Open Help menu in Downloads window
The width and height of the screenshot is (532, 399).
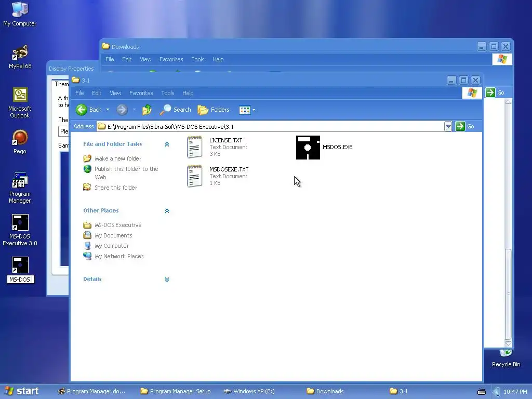tap(218, 59)
